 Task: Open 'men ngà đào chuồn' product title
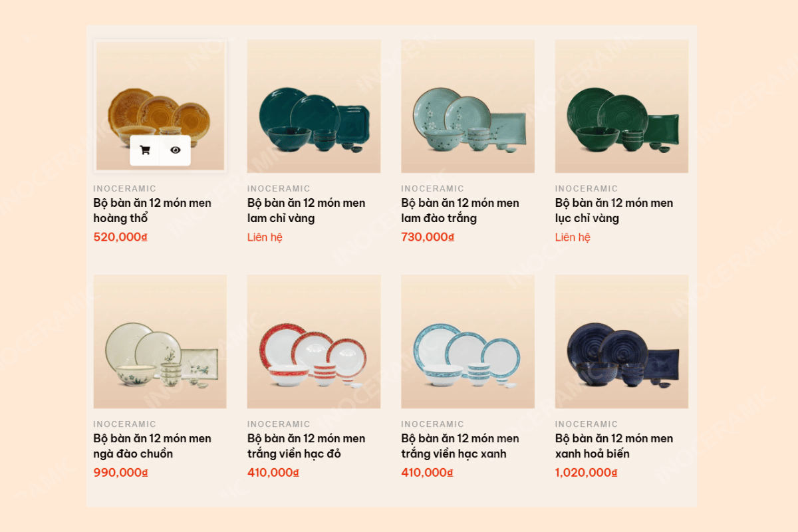152,446
